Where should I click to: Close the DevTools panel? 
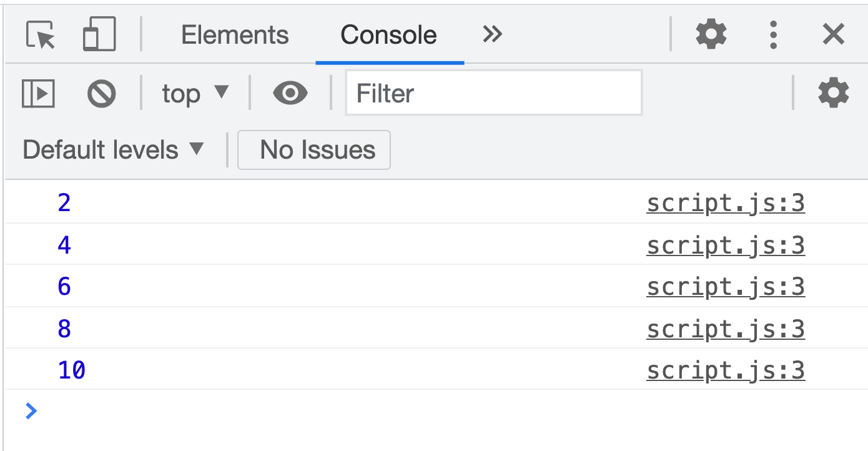[x=834, y=34]
